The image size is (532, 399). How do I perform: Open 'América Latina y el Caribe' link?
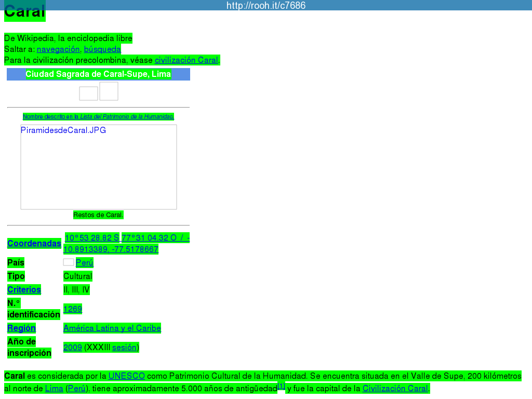coord(112,328)
